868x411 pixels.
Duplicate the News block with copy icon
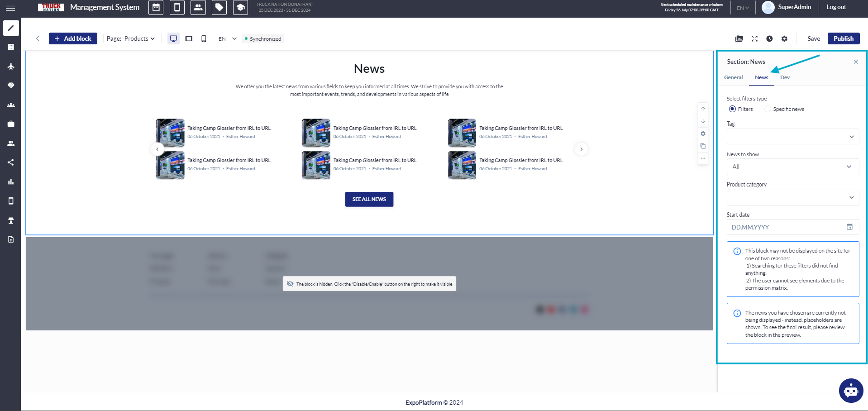[703, 146]
